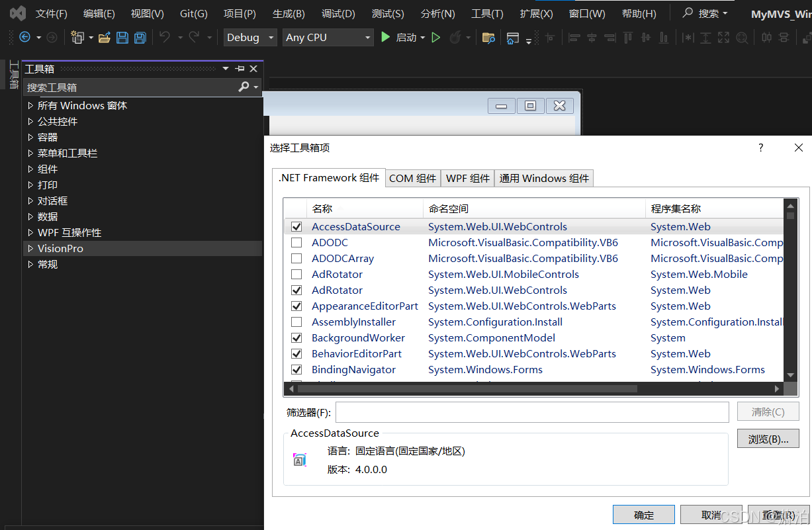Click the outlined Start Without Debugging icon

tap(436, 38)
